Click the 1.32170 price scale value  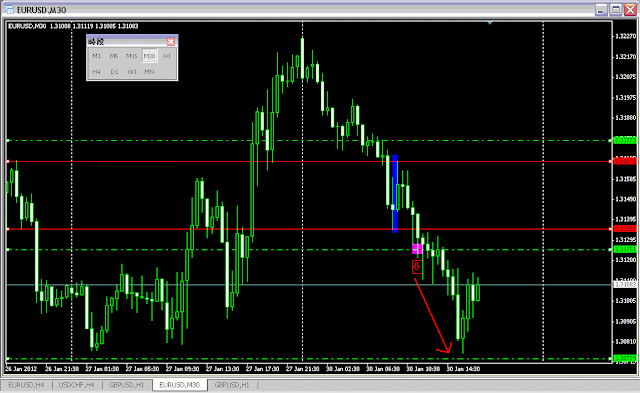pyautogui.click(x=625, y=57)
